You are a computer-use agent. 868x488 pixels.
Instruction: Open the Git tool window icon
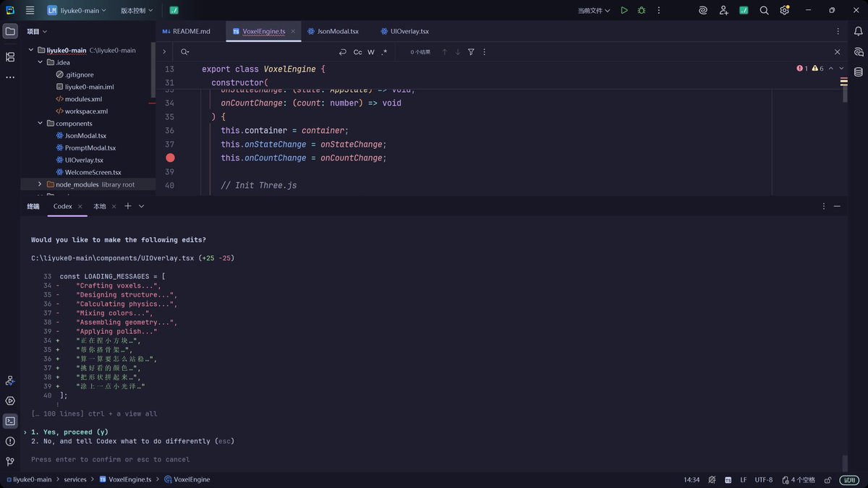point(10,461)
